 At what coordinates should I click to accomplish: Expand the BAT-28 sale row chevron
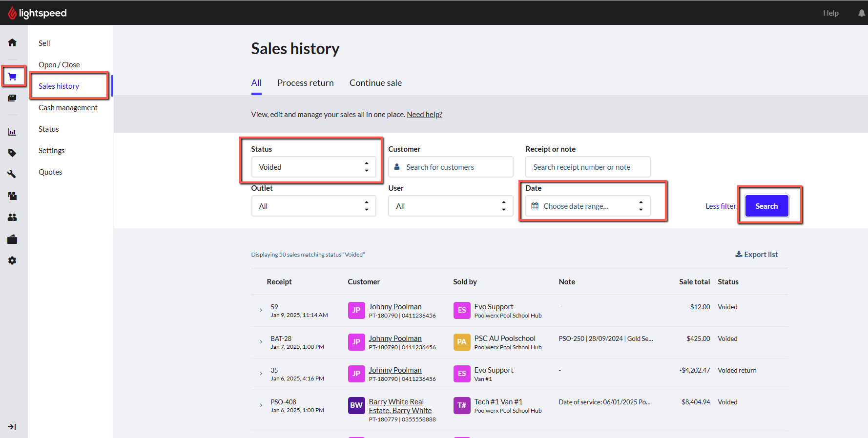tap(261, 342)
